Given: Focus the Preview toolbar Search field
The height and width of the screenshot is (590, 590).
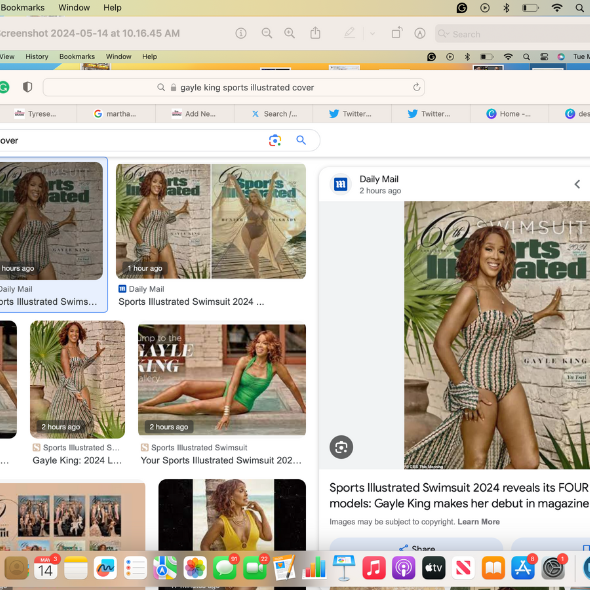Looking at the screenshot, I should (512, 34).
